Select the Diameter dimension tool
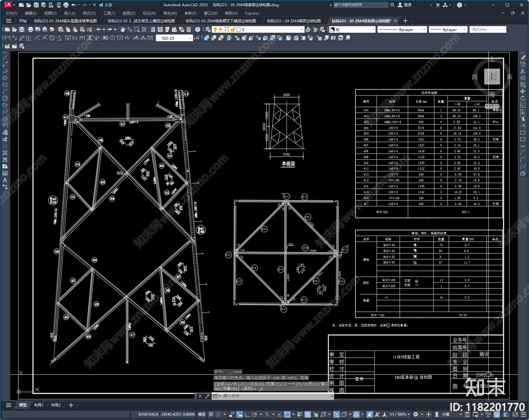The image size is (529, 420). pyautogui.click(x=52, y=38)
